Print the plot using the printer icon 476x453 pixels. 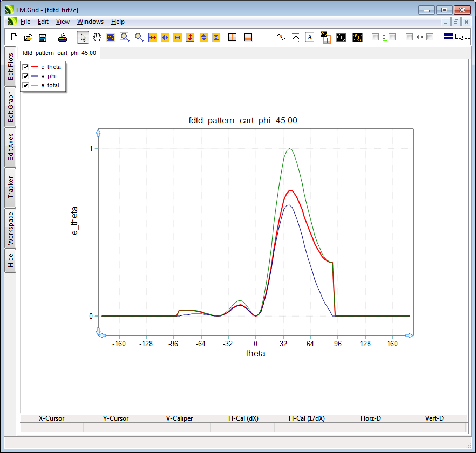pyautogui.click(x=63, y=37)
